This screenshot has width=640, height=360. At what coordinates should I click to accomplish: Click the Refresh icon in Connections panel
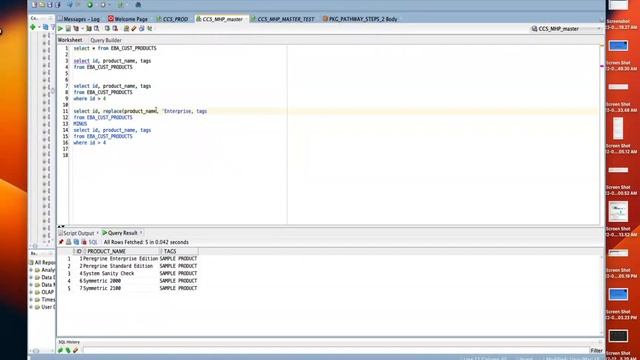pos(45,27)
